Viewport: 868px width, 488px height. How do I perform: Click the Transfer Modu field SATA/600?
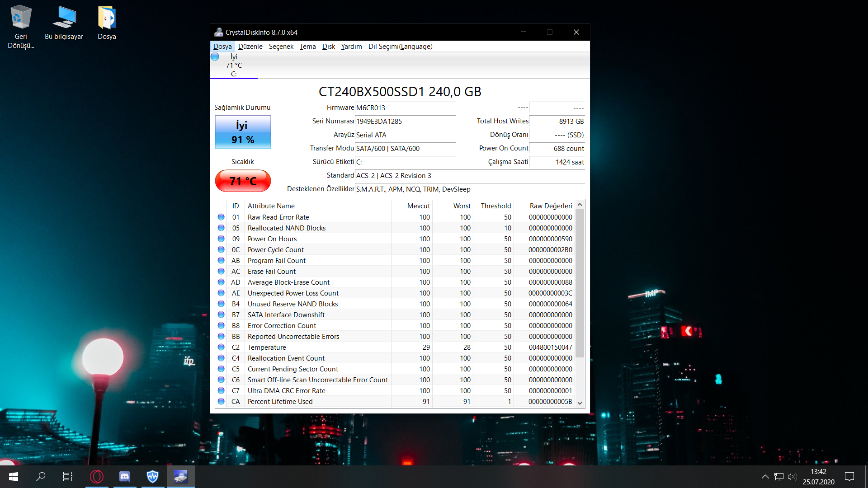point(406,149)
